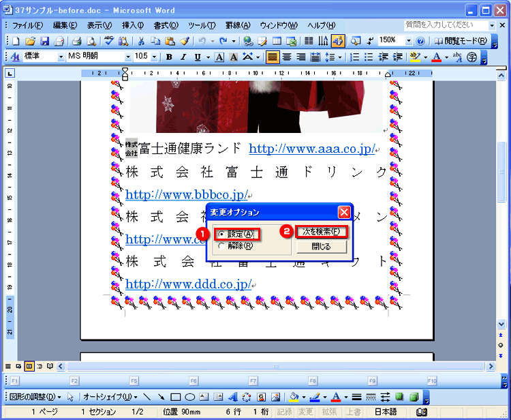Insert a text box from the drawing toolbar
Image resolution: width=511 pixels, height=420 pixels.
coord(204,397)
